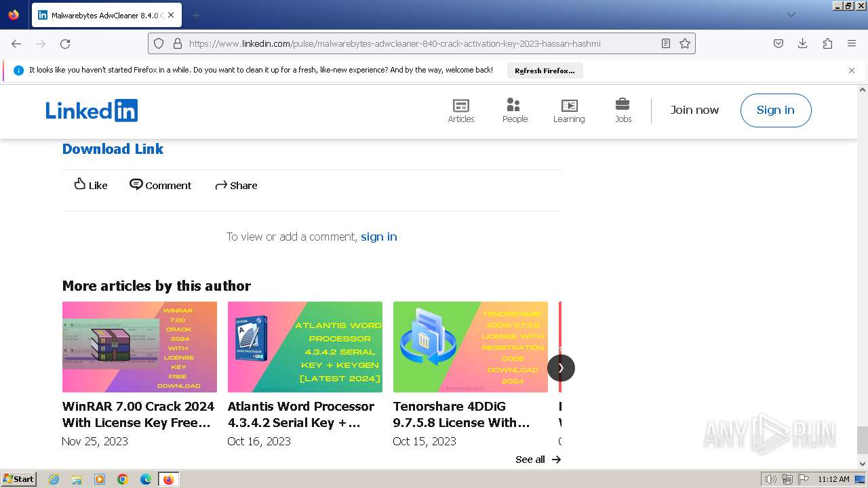
Task: Bookmark this page with star icon
Action: coord(685,43)
